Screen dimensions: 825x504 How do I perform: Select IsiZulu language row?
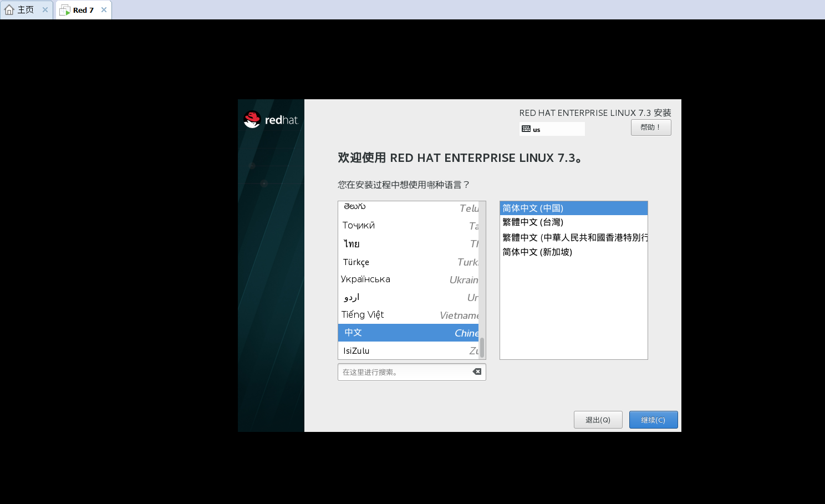409,350
